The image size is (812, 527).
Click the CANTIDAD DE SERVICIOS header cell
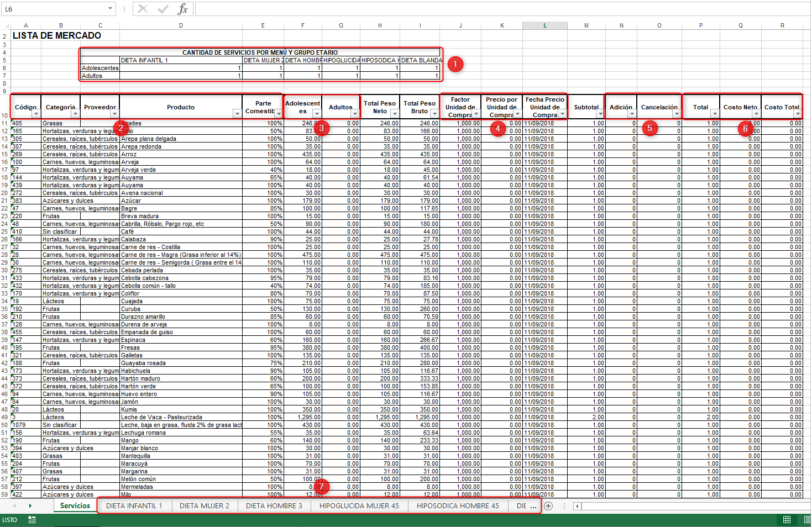260,52
